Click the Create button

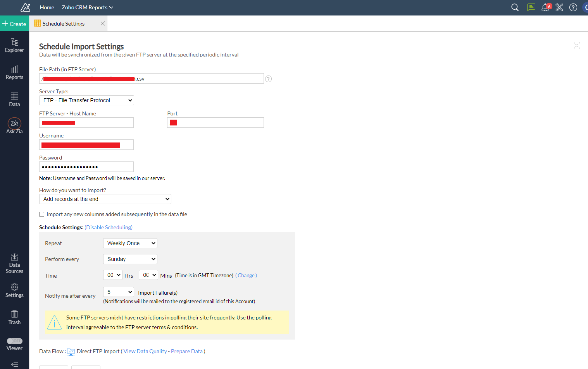[x=14, y=24]
